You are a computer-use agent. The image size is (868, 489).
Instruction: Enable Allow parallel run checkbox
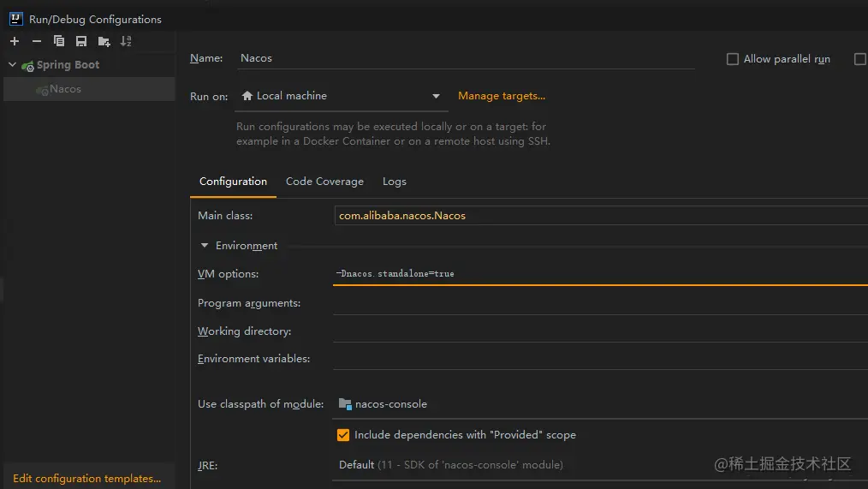pyautogui.click(x=733, y=59)
